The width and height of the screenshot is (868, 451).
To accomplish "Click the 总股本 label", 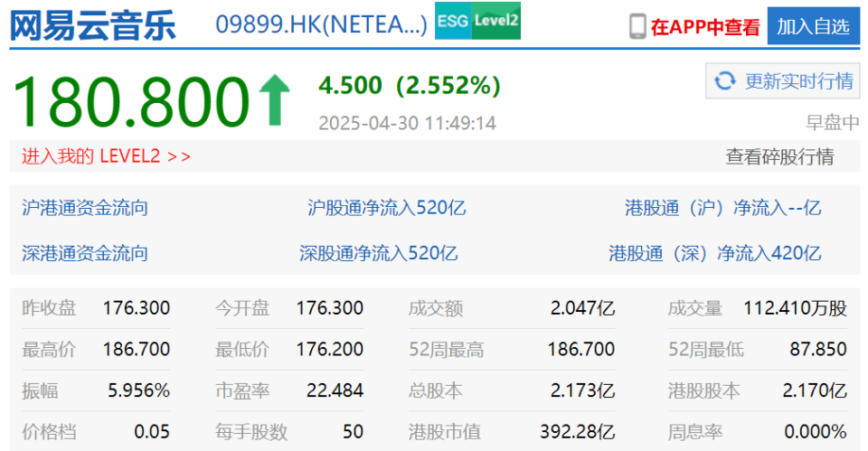I will point(436,390).
